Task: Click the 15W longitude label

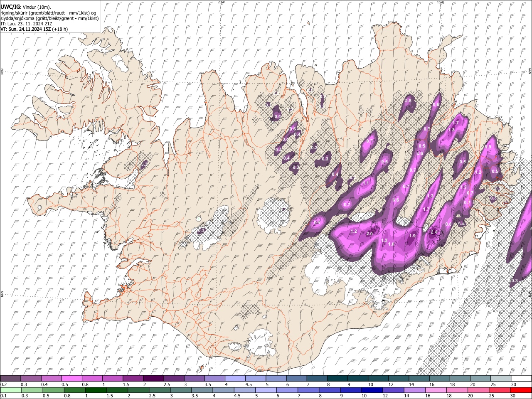Action: 440,2
